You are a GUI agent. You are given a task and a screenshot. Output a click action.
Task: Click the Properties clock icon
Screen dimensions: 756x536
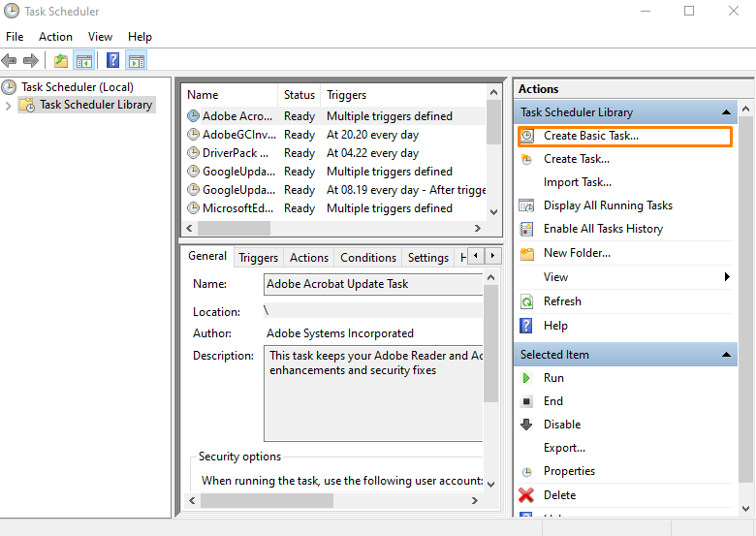click(527, 472)
